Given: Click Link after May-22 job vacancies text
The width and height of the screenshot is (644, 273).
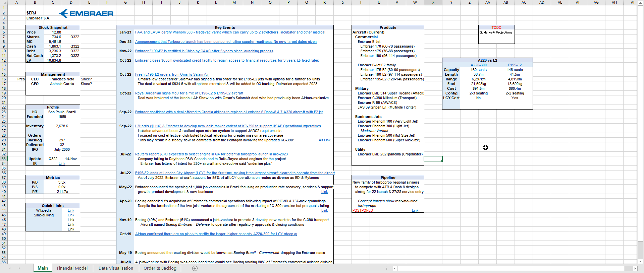Looking at the screenshot, I should click(324, 192).
